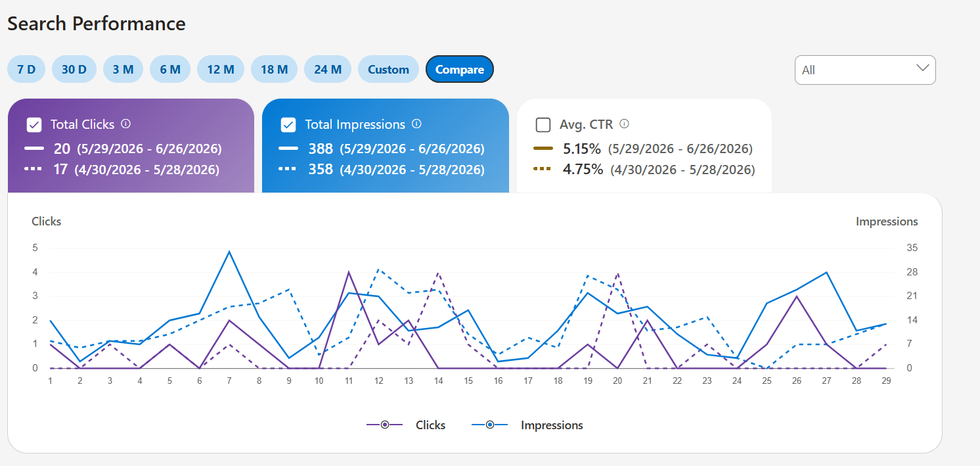
Task: Switch to the 18 M range
Action: [x=274, y=69]
